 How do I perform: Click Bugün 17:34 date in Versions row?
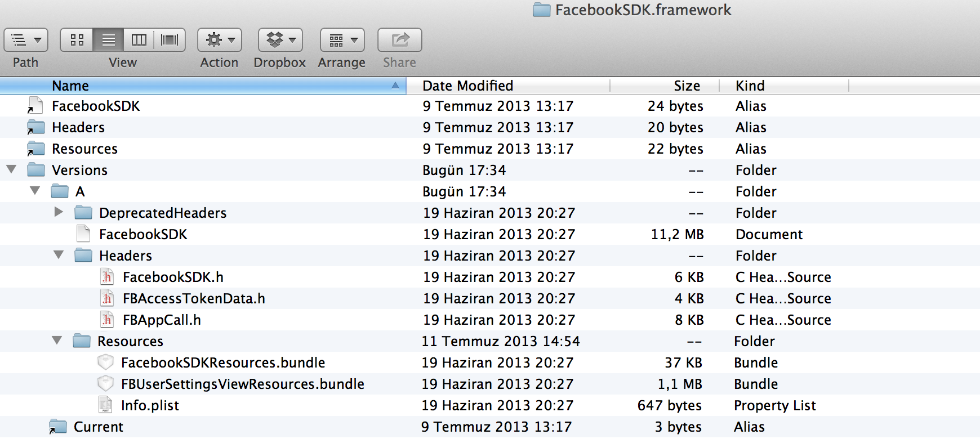click(x=464, y=170)
